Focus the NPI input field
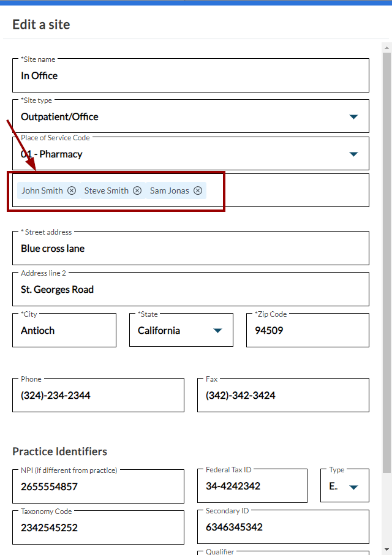The width and height of the screenshot is (392, 555). [x=99, y=486]
